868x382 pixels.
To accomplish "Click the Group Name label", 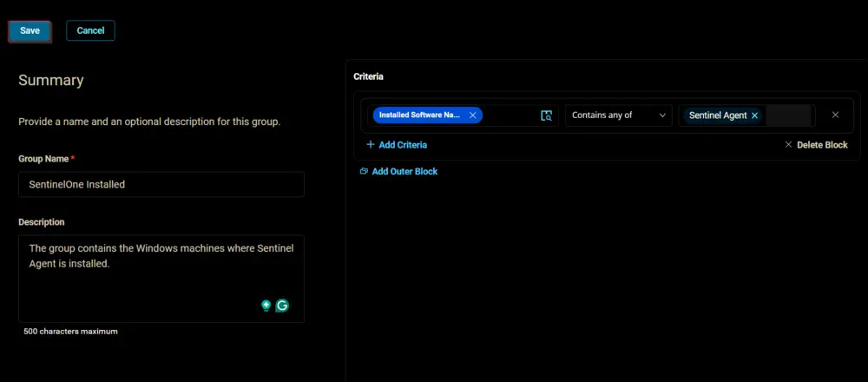I will [x=43, y=159].
